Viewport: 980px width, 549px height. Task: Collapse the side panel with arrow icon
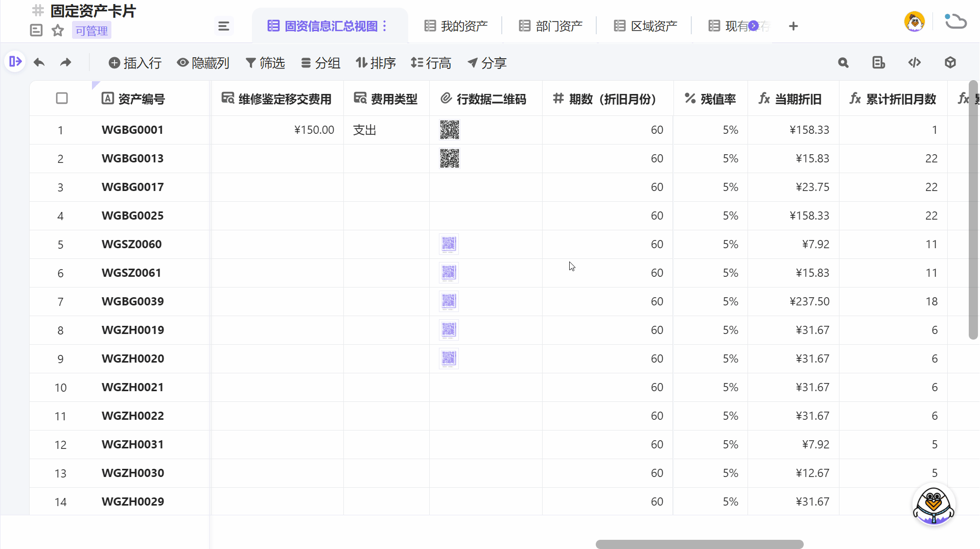15,61
